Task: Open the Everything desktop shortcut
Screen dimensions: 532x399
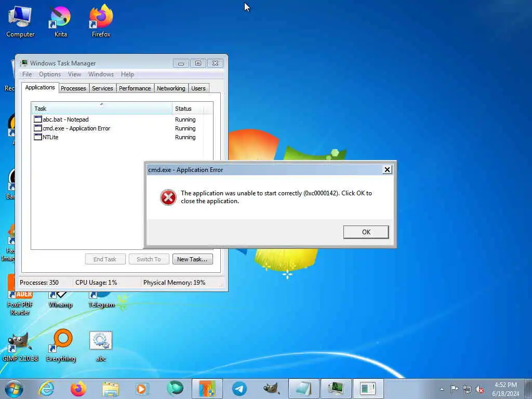Action: tap(61, 347)
